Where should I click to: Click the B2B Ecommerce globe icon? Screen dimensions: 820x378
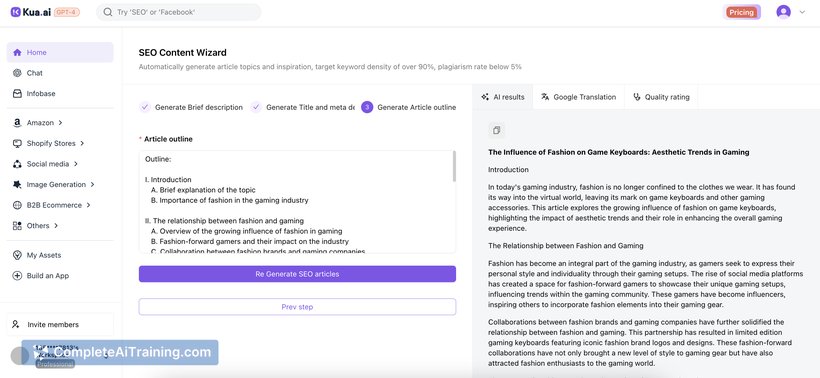(x=17, y=205)
